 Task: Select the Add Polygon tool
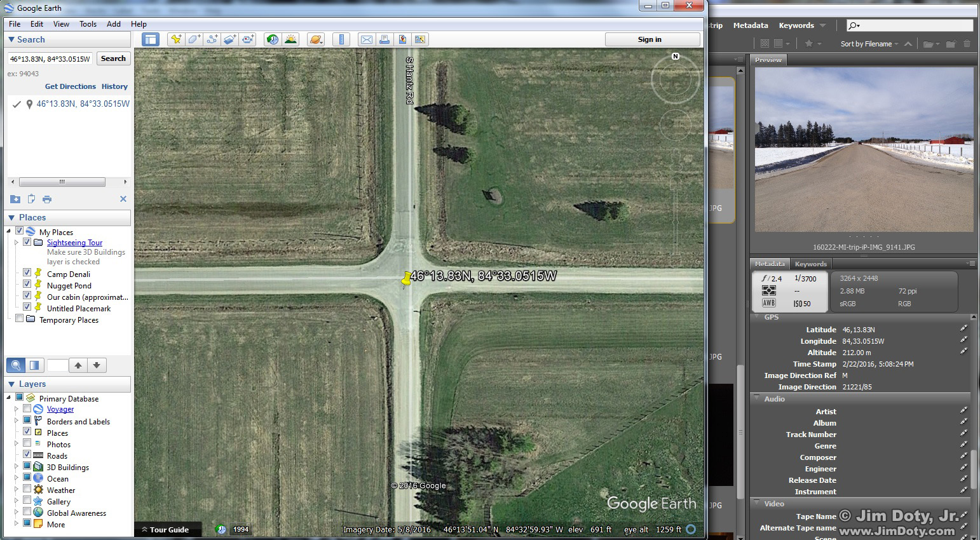pos(194,39)
